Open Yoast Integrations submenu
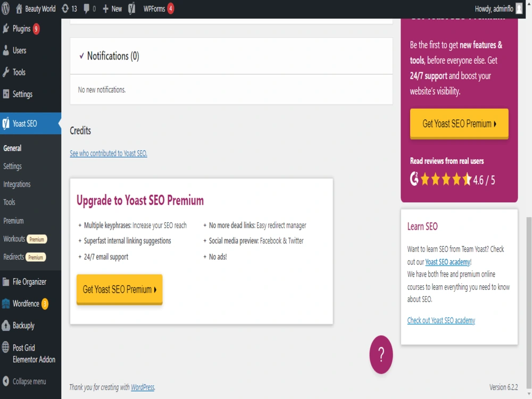The width and height of the screenshot is (532, 399). 17,184
